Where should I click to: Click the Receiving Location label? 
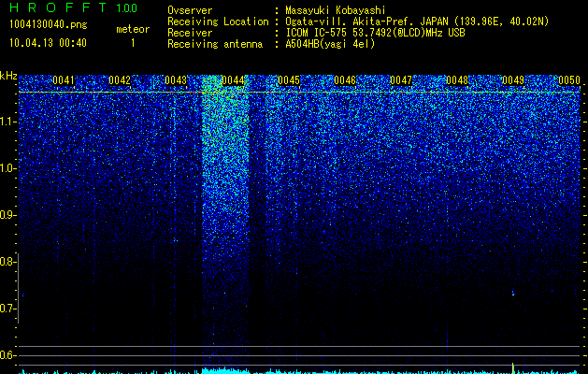(218, 22)
